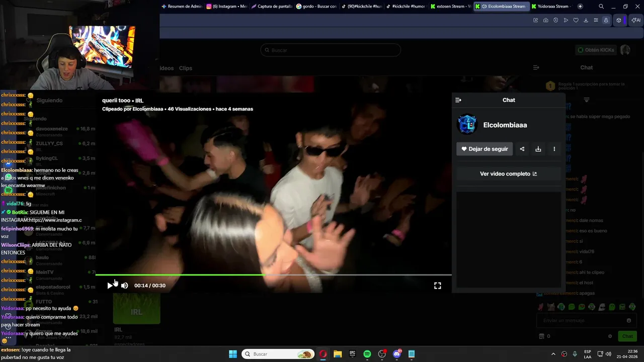The width and height of the screenshot is (644, 362).
Task: Open the BykingCL sidebar channel
Action: [47, 158]
